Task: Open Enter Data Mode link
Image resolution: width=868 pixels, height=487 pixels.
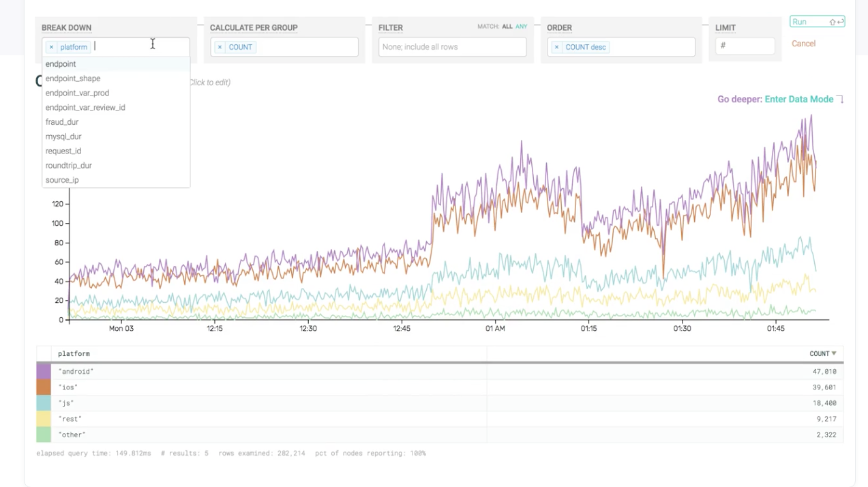Action: (x=799, y=100)
